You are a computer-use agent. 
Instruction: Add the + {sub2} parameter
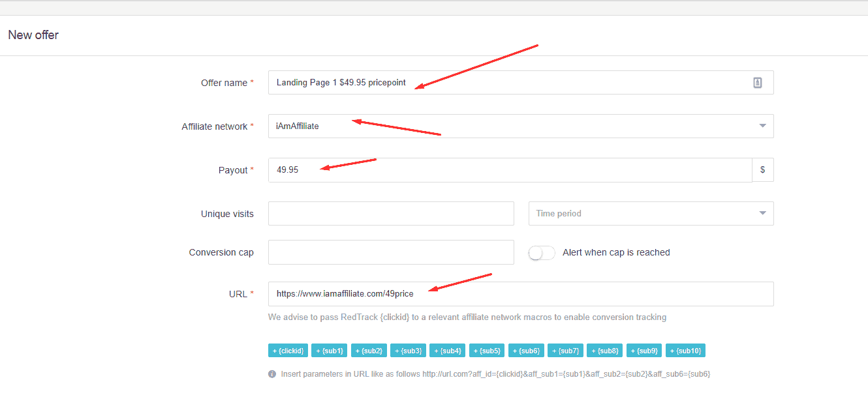[x=369, y=351]
